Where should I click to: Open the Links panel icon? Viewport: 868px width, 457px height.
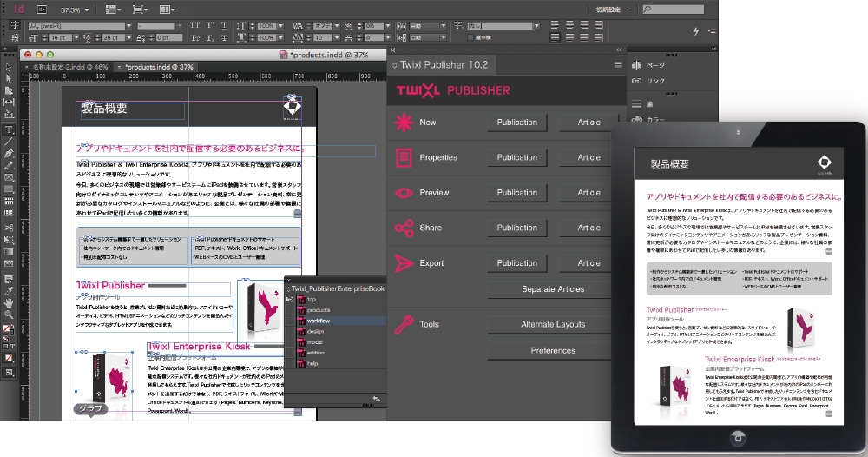tap(636, 81)
